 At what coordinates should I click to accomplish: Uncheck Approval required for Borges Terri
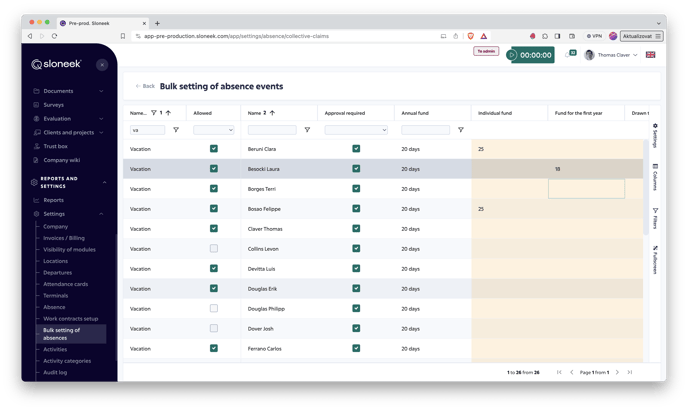click(356, 189)
